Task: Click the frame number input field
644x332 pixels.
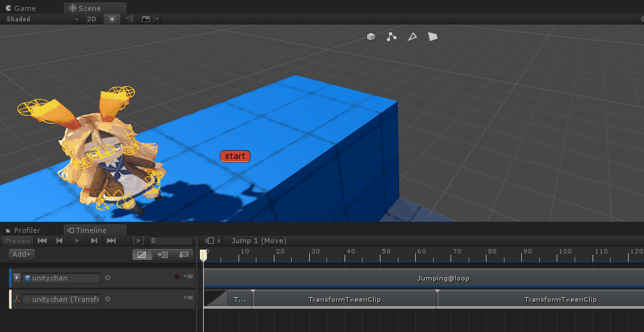Action: 170,241
